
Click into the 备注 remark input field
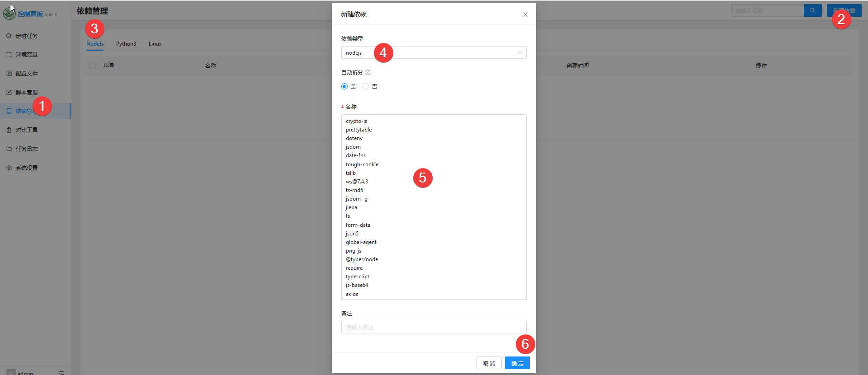pos(434,327)
